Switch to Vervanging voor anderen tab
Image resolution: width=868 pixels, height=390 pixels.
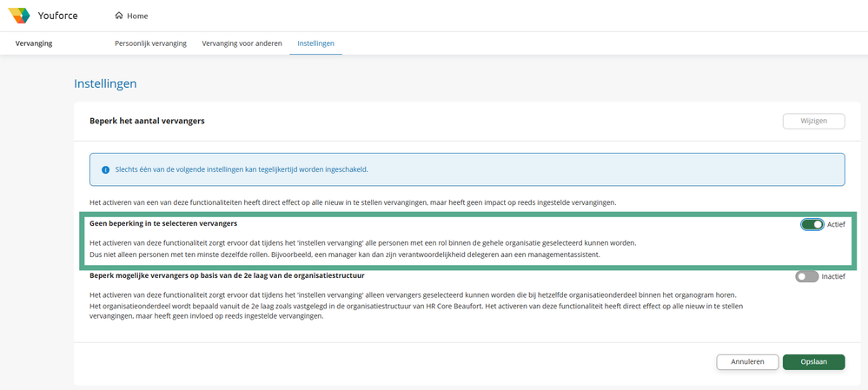tap(242, 43)
